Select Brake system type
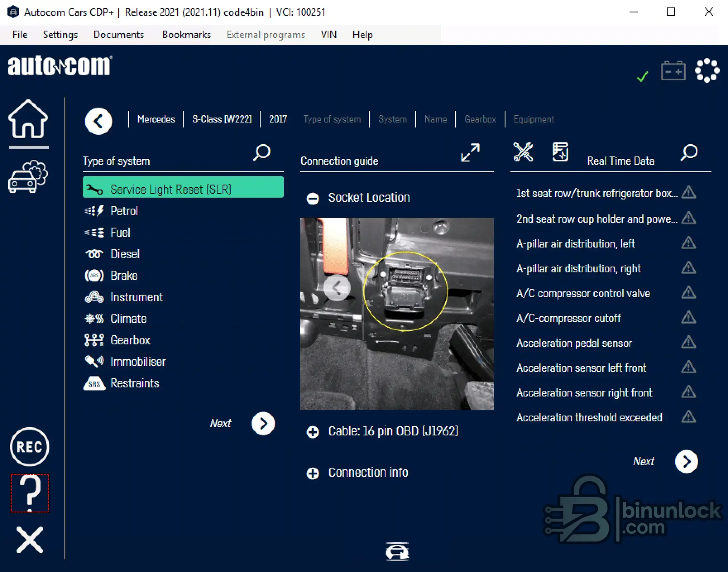728x572 pixels. tap(183, 276)
